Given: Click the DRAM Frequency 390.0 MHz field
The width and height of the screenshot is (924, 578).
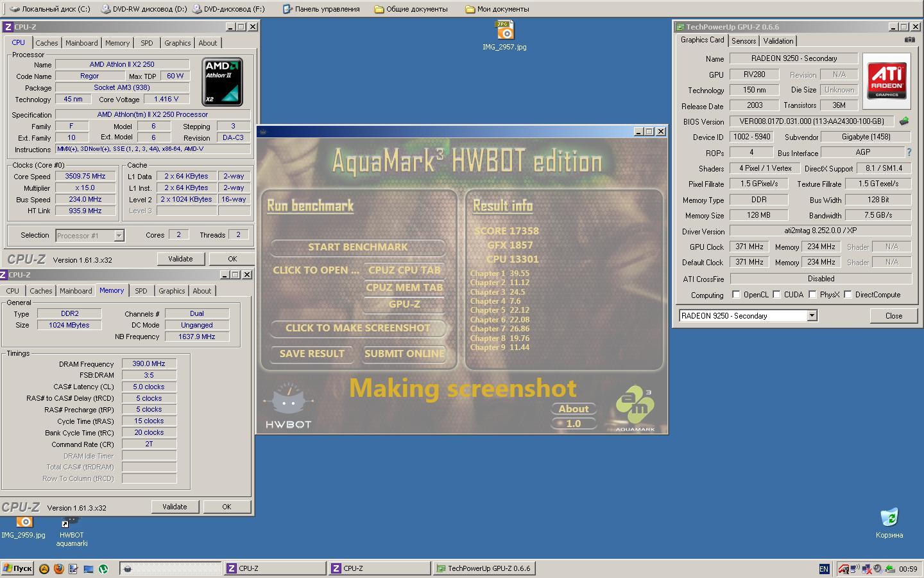Looking at the screenshot, I should [x=149, y=363].
